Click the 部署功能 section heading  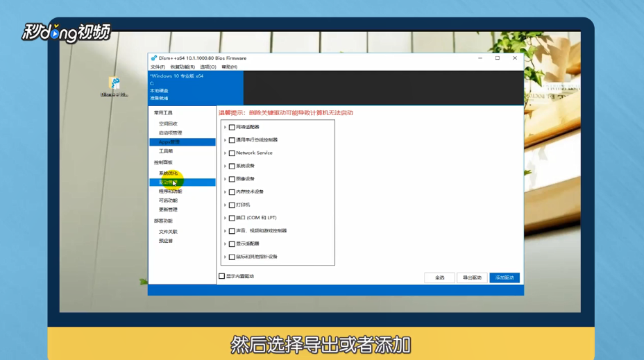(163, 221)
